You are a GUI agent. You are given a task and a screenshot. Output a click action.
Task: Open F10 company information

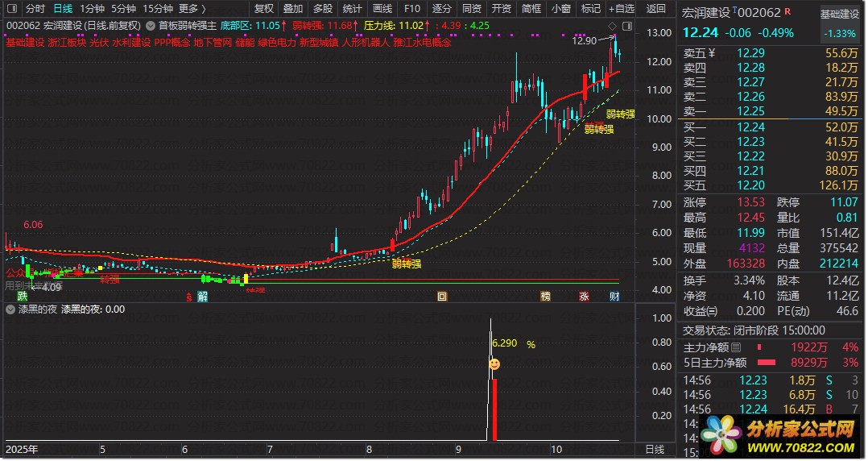pyautogui.click(x=412, y=9)
